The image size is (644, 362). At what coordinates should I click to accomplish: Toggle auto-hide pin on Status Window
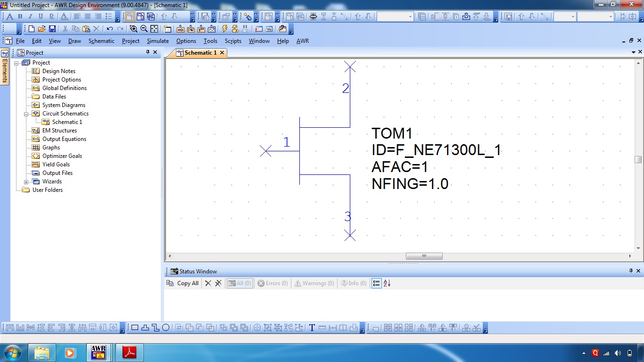[631, 271]
